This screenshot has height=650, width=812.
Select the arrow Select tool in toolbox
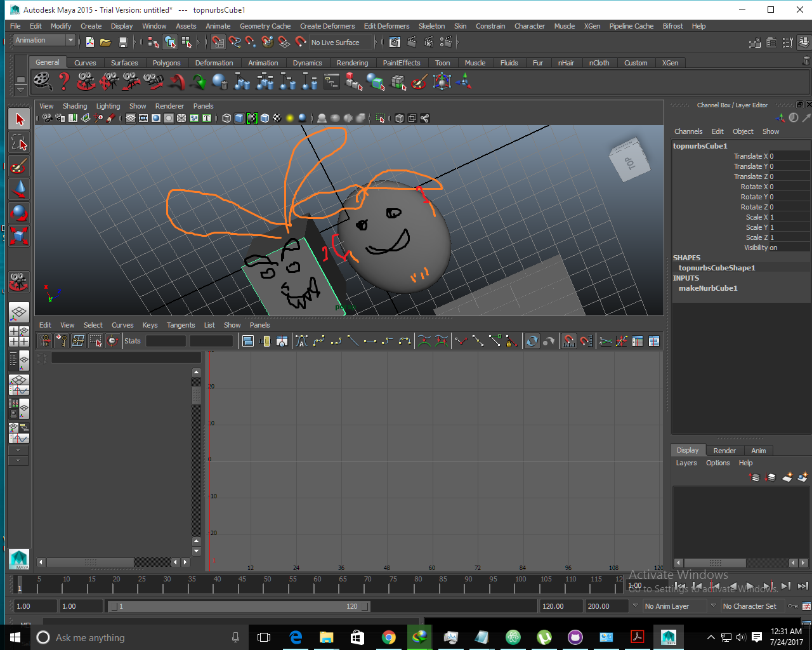(x=20, y=119)
